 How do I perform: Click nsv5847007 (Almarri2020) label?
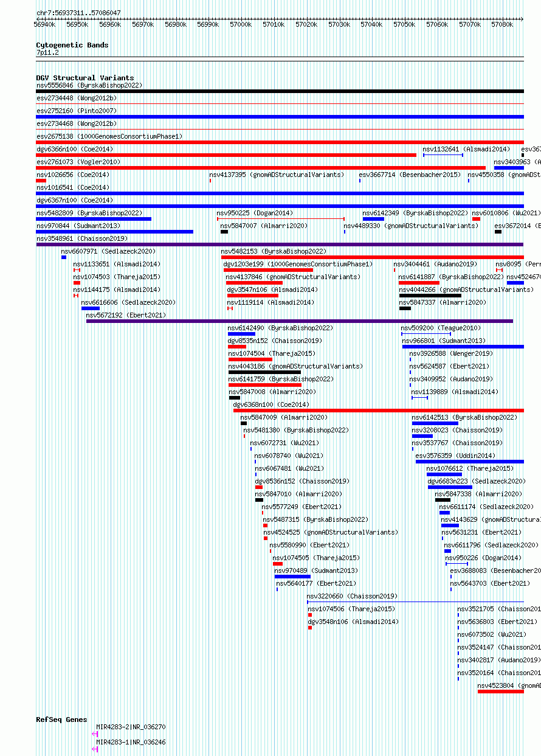click(264, 226)
